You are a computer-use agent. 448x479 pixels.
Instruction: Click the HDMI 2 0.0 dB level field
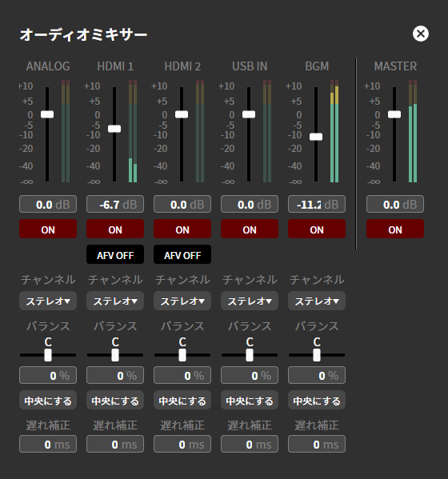pos(182,204)
